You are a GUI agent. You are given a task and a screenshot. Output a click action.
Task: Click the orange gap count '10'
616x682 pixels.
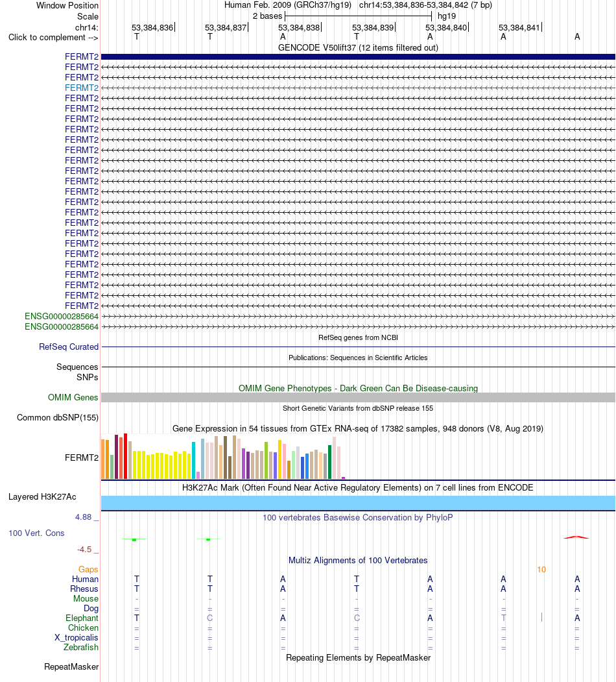(541, 570)
